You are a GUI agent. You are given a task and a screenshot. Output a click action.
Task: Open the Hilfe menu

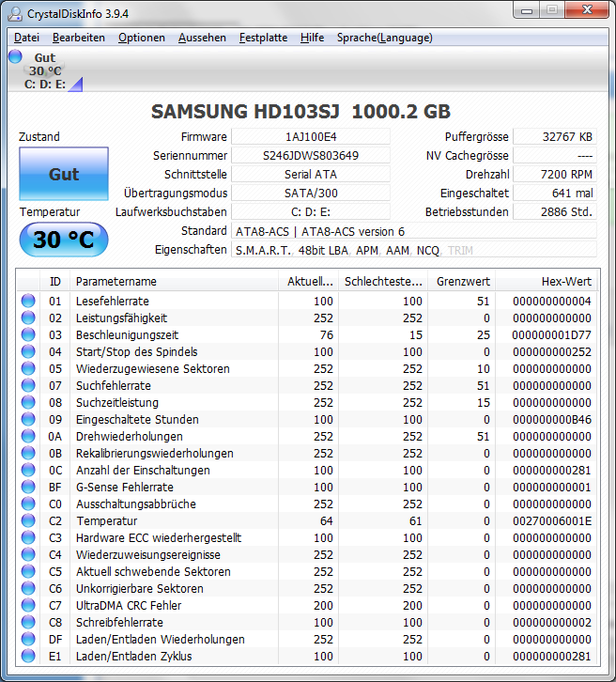[x=312, y=38]
